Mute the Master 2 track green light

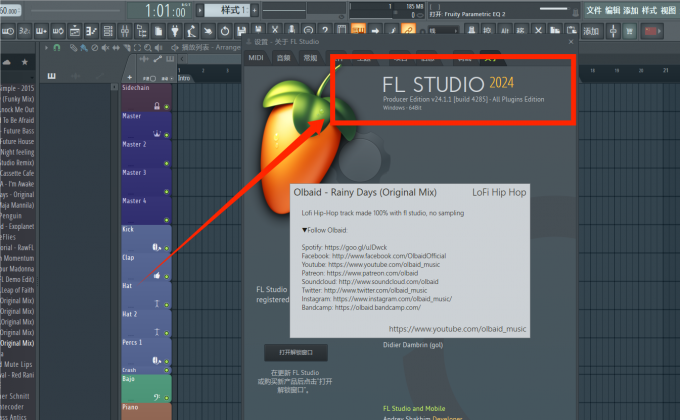[x=167, y=164]
